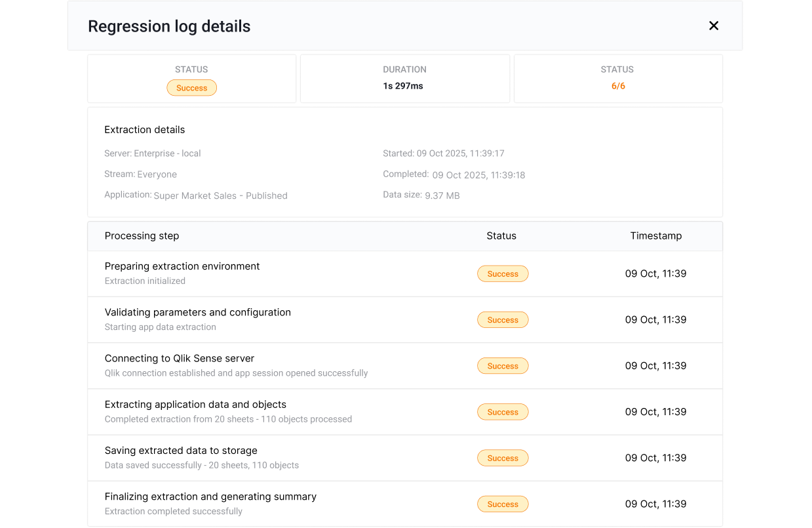Click the Success badge in the STATUS card
The width and height of the screenshot is (812, 528).
[x=191, y=87]
